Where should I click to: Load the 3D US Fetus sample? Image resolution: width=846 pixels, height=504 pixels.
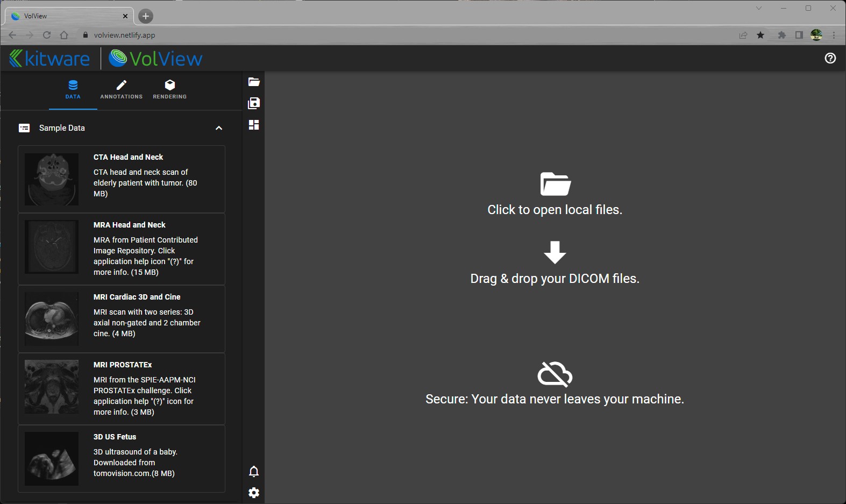coord(122,459)
